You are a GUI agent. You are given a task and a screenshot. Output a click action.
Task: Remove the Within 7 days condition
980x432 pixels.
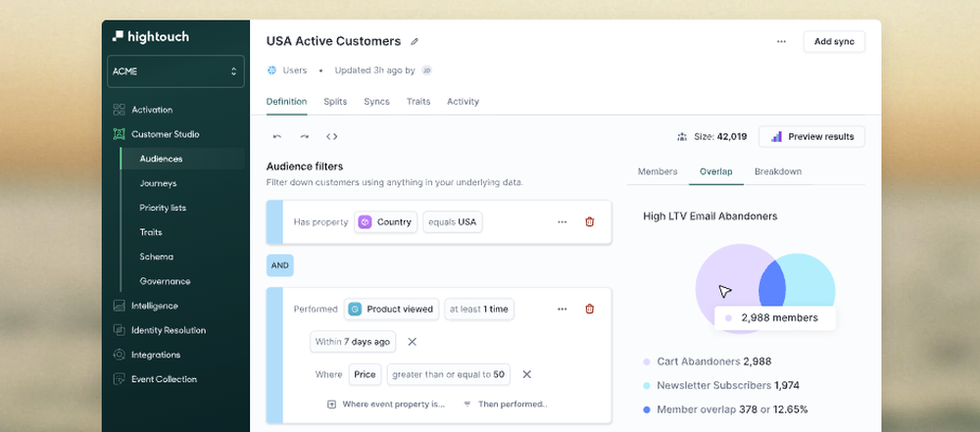pyautogui.click(x=412, y=342)
